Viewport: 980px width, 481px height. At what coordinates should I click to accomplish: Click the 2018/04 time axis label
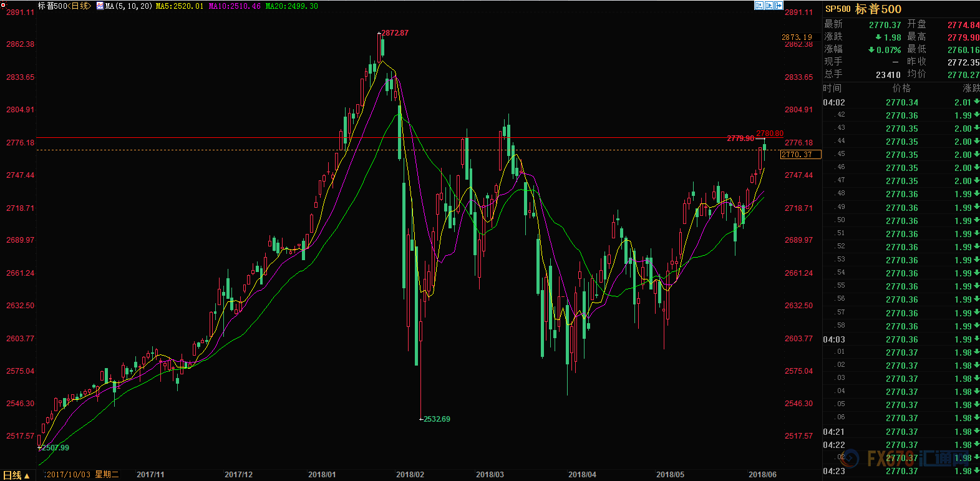pos(582,475)
